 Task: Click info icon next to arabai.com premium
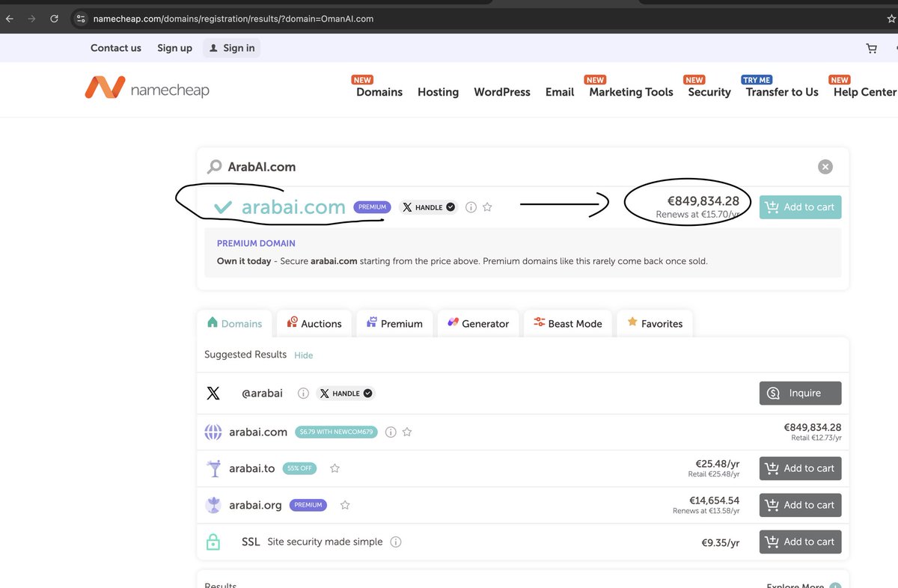click(x=471, y=207)
